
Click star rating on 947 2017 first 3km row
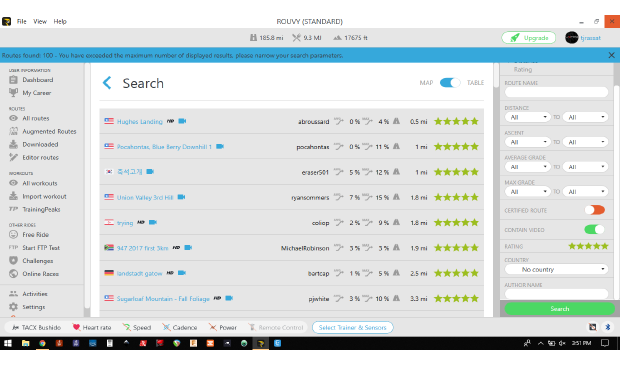point(456,248)
